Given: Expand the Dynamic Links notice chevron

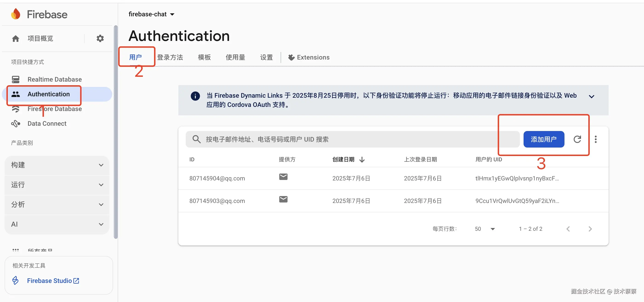Looking at the screenshot, I should pos(591,97).
